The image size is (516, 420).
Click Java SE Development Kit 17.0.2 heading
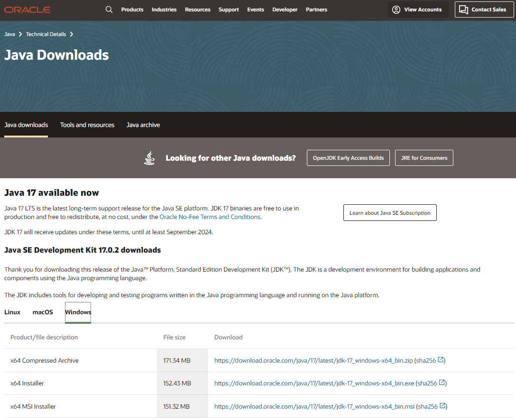83,250
